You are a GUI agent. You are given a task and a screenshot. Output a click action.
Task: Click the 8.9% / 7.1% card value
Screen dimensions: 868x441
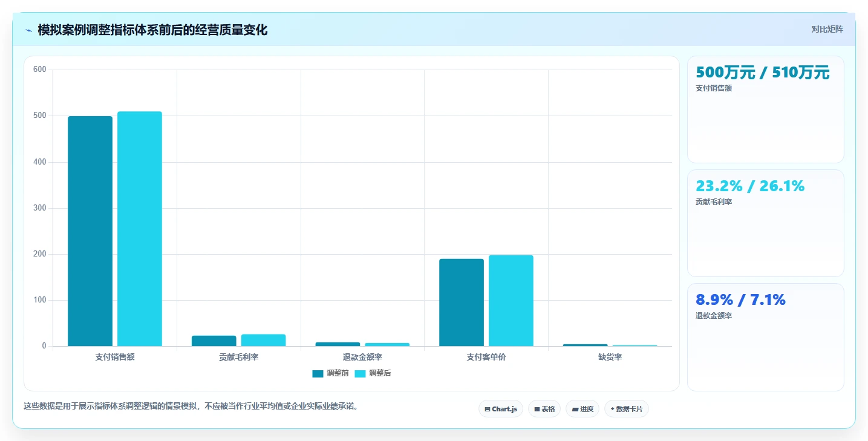(740, 299)
